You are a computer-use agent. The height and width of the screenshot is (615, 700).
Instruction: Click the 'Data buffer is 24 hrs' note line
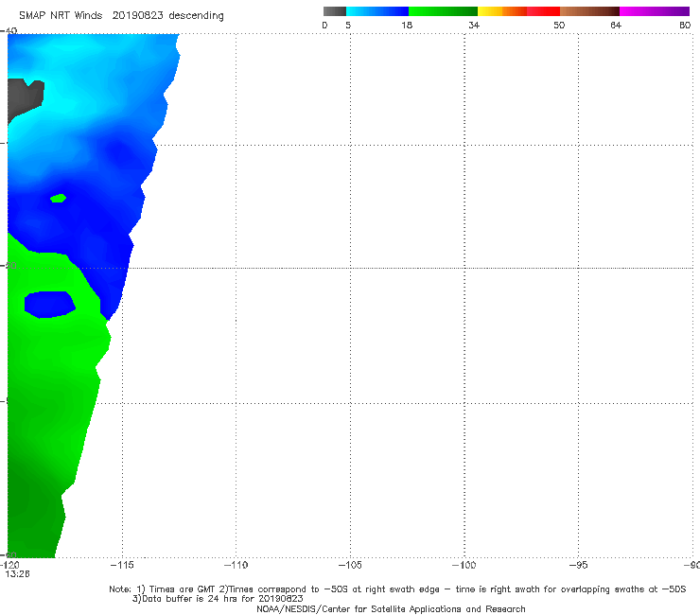[218, 599]
